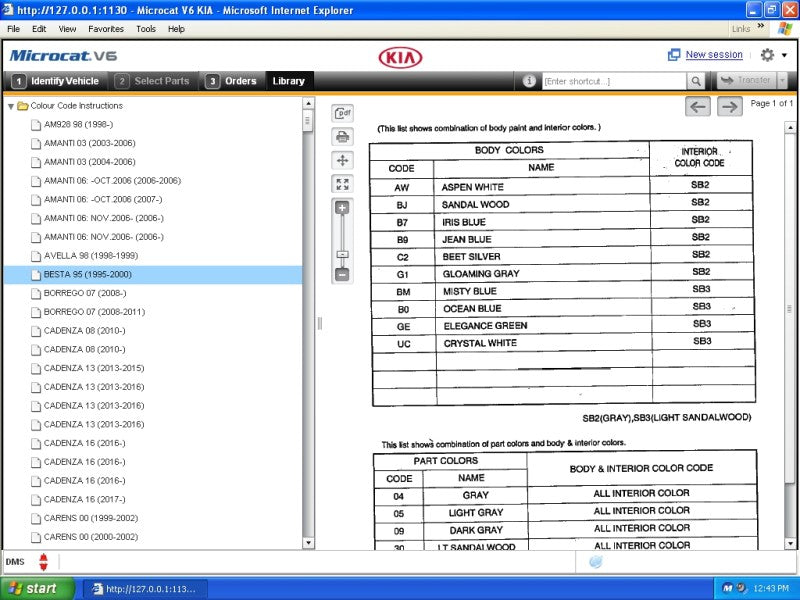Image resolution: width=800 pixels, height=600 pixels.
Task: Click the next page arrow button
Action: coord(730,105)
